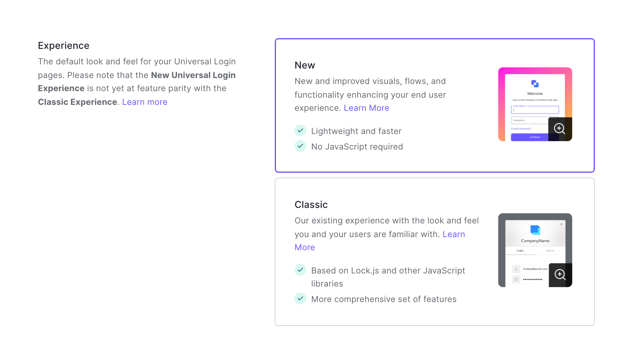Image resolution: width=633 pixels, height=364 pixels.
Task: Click the checkmark beside Lightweight and faster
Action: tap(300, 130)
